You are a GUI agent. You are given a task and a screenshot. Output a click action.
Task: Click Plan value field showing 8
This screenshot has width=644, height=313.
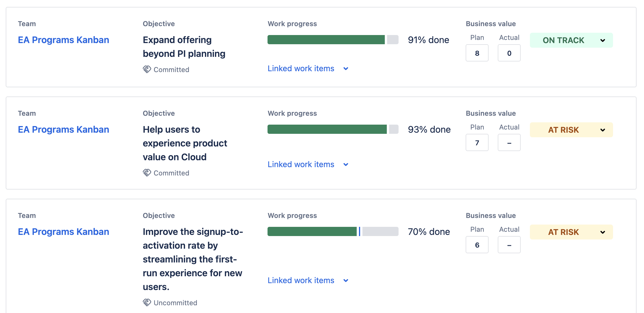477,53
